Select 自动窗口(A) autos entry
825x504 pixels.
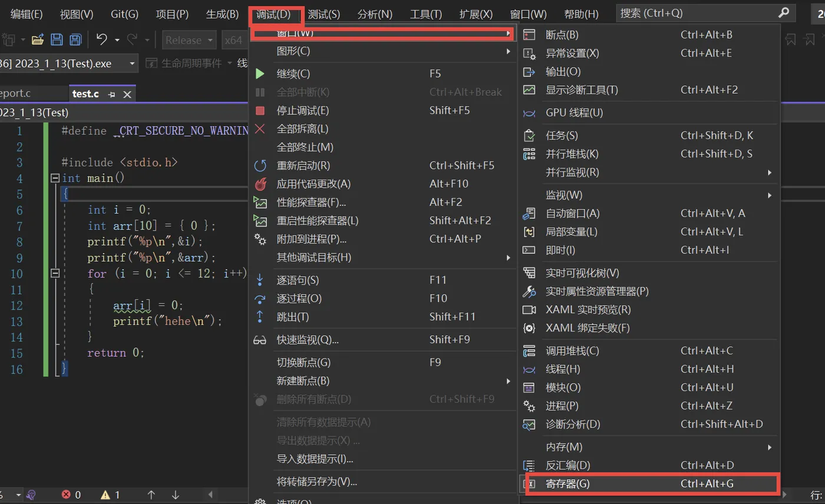(x=649, y=214)
